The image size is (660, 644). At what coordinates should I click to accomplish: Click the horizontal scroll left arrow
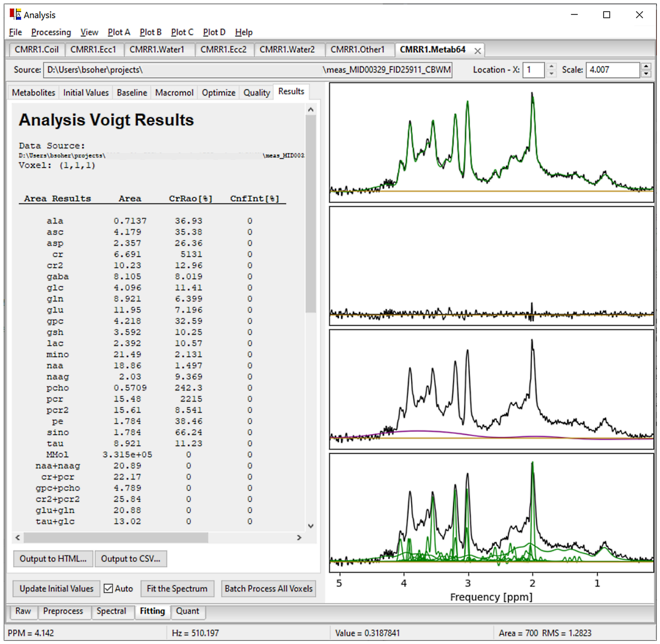click(x=18, y=537)
